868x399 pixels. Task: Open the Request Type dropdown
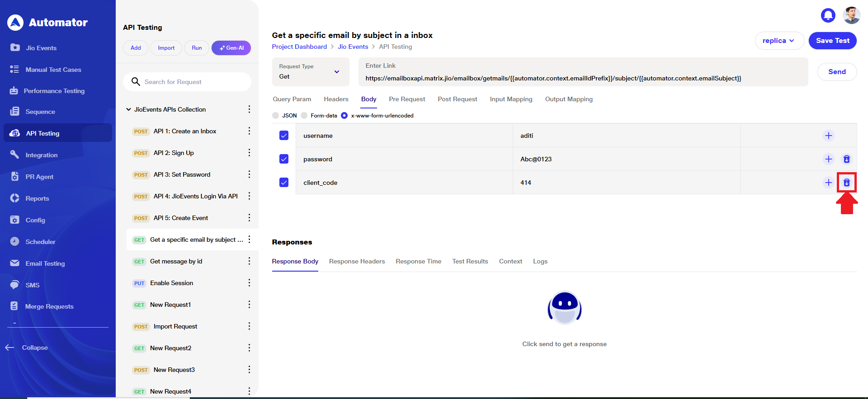[310, 72]
